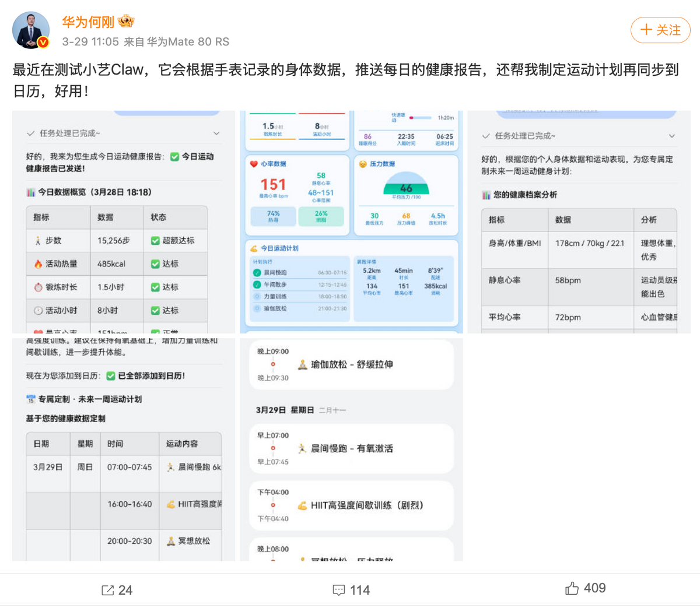Click green checkmark next to 今日运动健康报告已发送
This screenshot has width=700, height=608.
coord(174,156)
